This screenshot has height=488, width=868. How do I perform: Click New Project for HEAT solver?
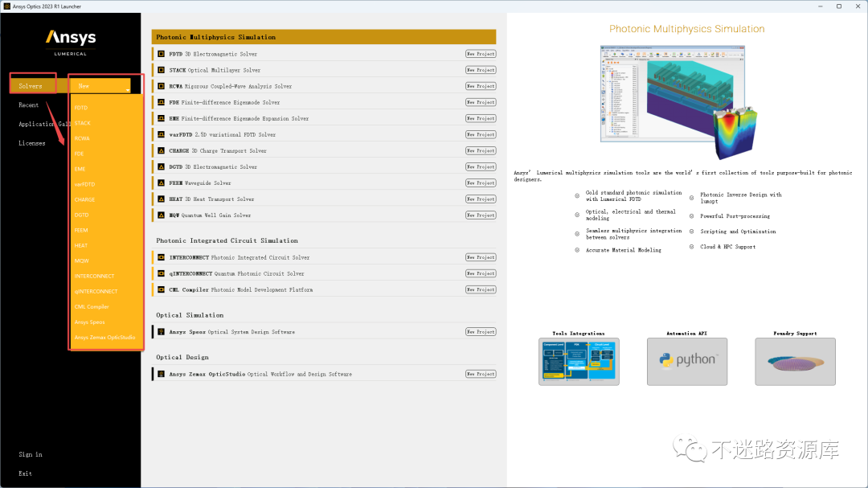pos(481,199)
